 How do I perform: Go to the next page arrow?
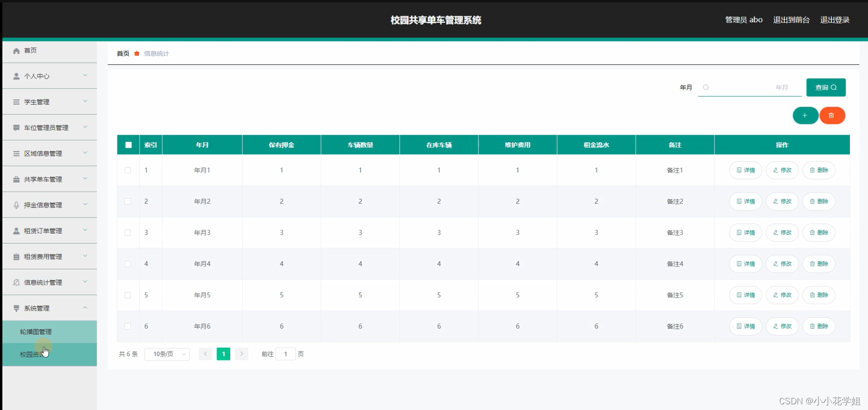coord(242,354)
